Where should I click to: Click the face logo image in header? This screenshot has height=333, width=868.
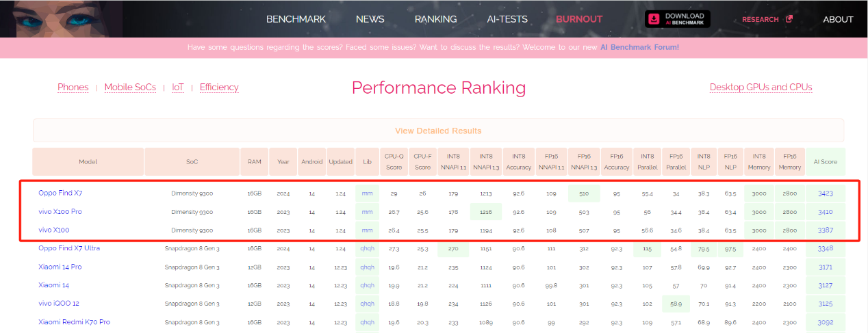point(61,18)
